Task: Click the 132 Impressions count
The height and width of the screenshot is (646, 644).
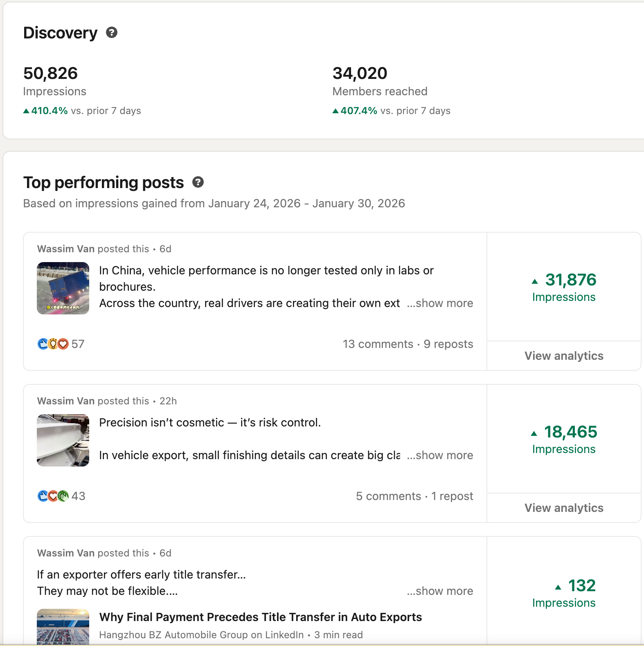Action: (x=581, y=586)
